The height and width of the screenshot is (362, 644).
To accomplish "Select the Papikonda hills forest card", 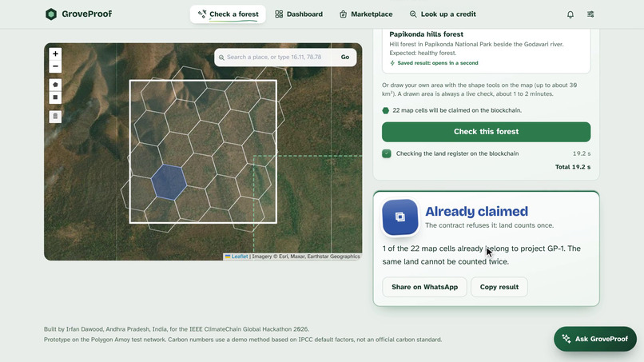I will pos(487,50).
